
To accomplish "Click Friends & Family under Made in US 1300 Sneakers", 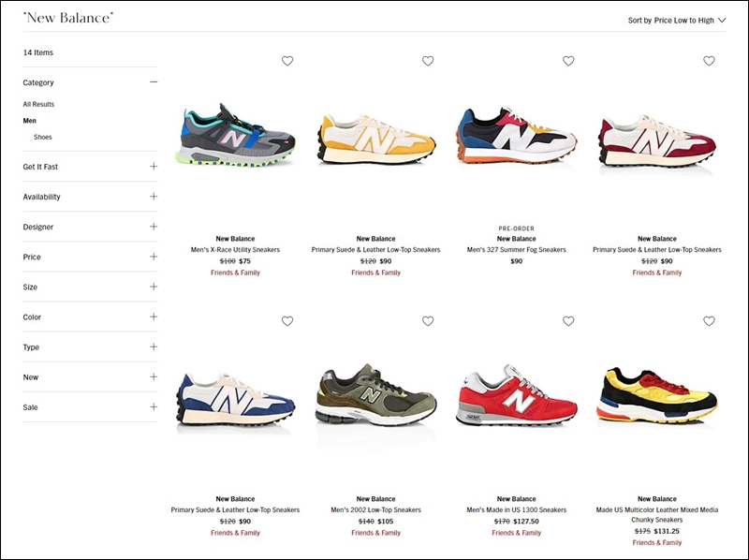I will [x=517, y=533].
